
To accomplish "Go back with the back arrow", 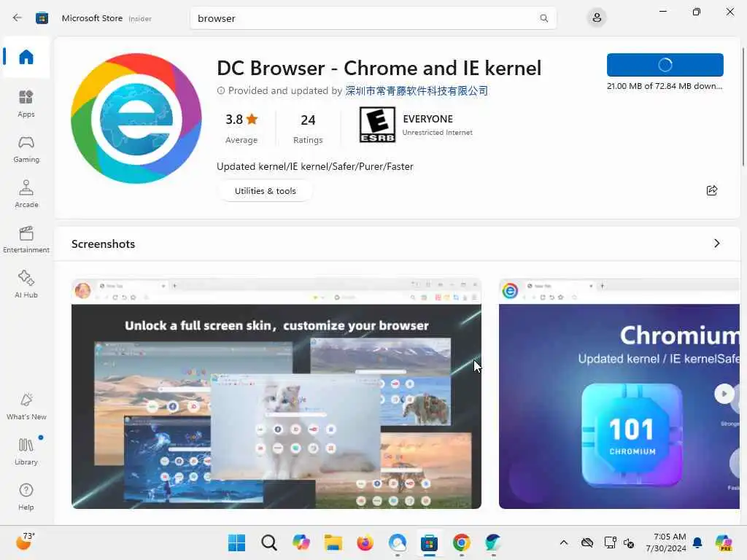I will point(18,18).
